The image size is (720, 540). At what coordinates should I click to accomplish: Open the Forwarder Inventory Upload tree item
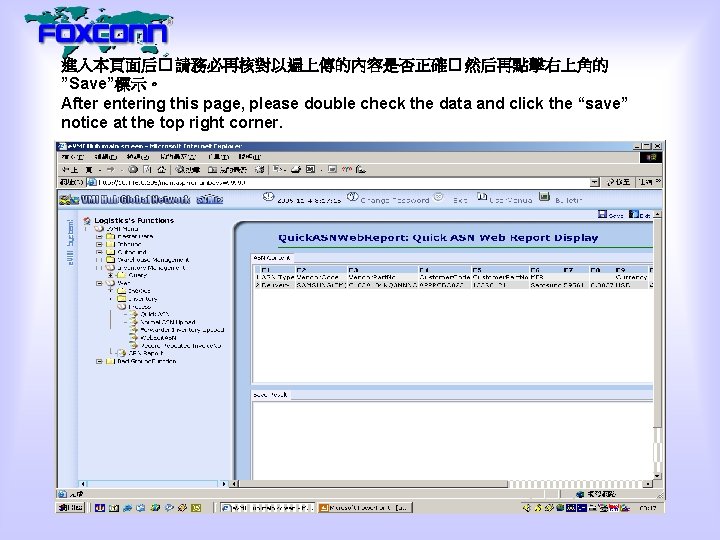point(182,330)
